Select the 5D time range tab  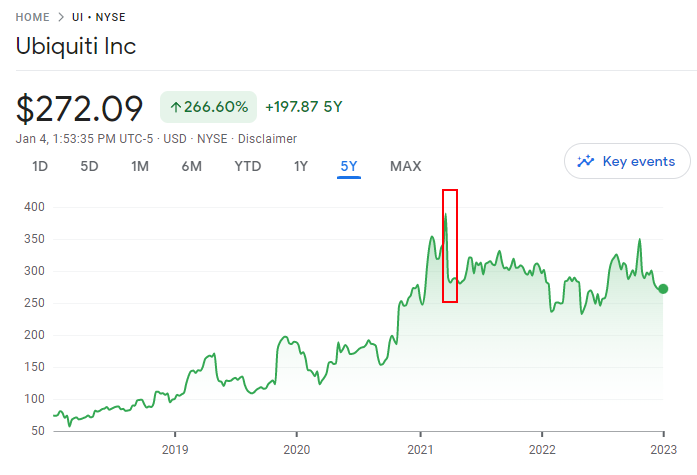89,166
